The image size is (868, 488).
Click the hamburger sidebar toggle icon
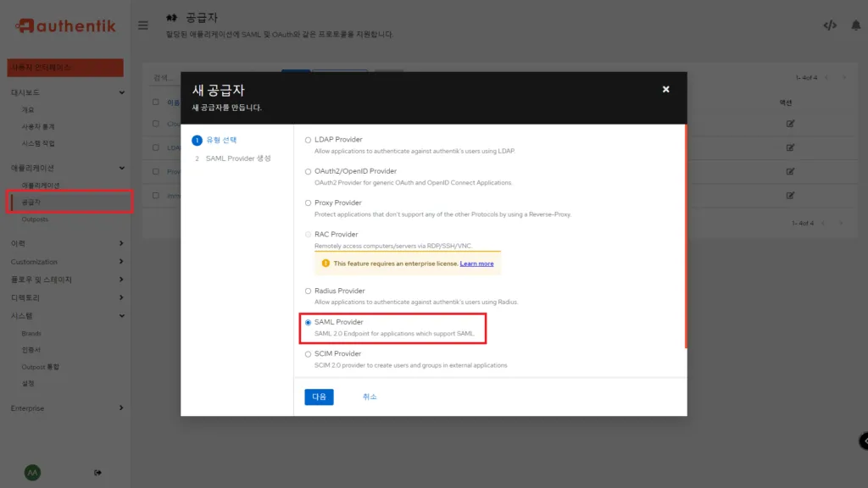(143, 25)
